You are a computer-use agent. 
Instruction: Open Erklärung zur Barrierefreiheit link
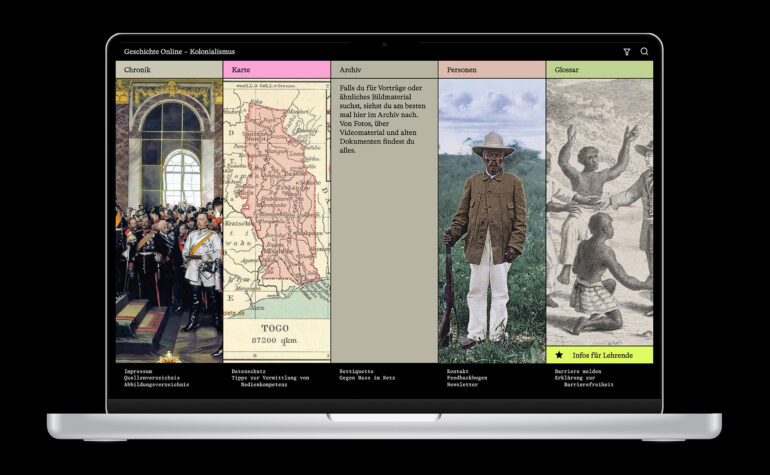tap(584, 381)
